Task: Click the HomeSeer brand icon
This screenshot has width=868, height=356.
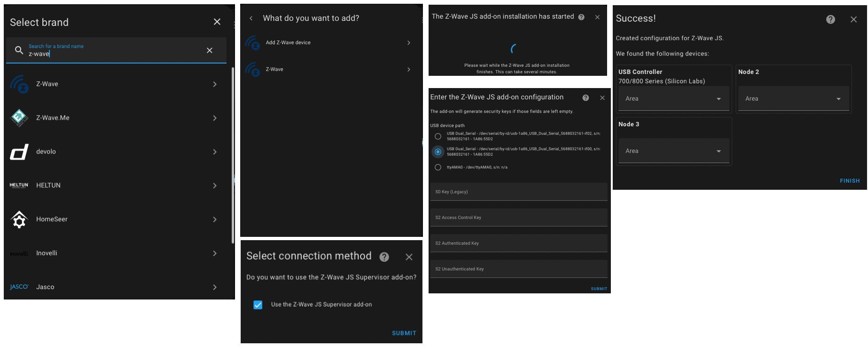Action: (x=19, y=219)
